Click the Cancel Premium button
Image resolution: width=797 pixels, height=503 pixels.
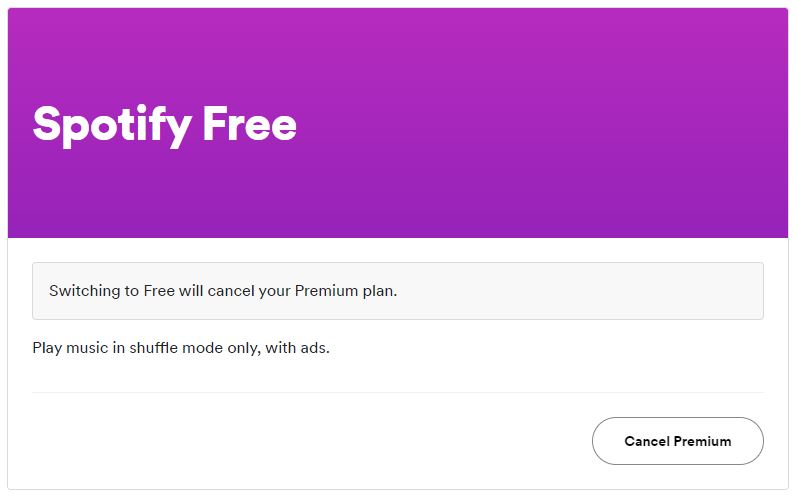coord(677,441)
